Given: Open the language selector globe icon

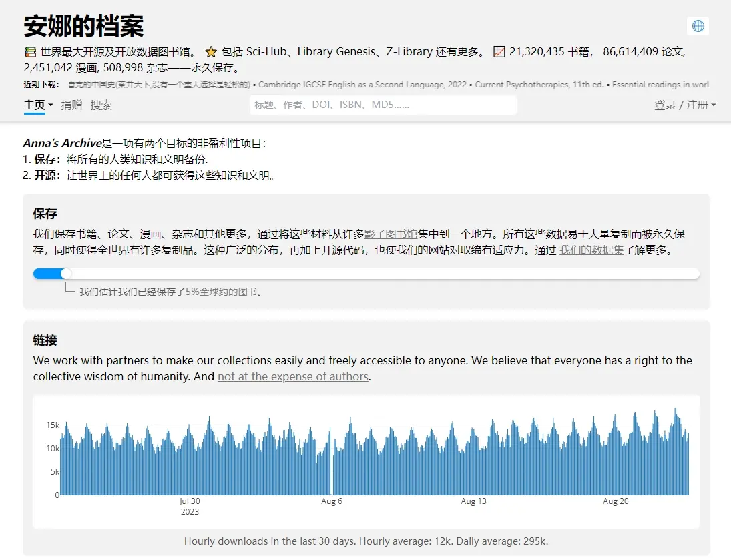Looking at the screenshot, I should point(698,25).
